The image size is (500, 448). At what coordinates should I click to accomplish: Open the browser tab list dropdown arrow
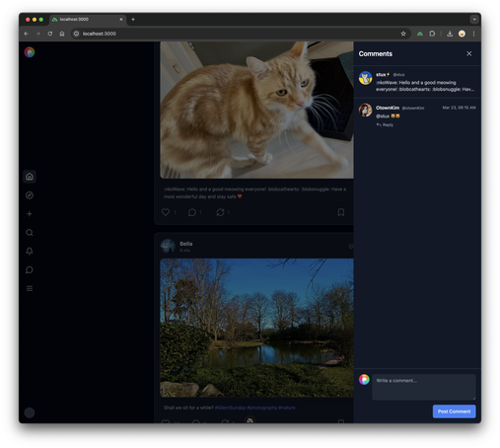474,20
